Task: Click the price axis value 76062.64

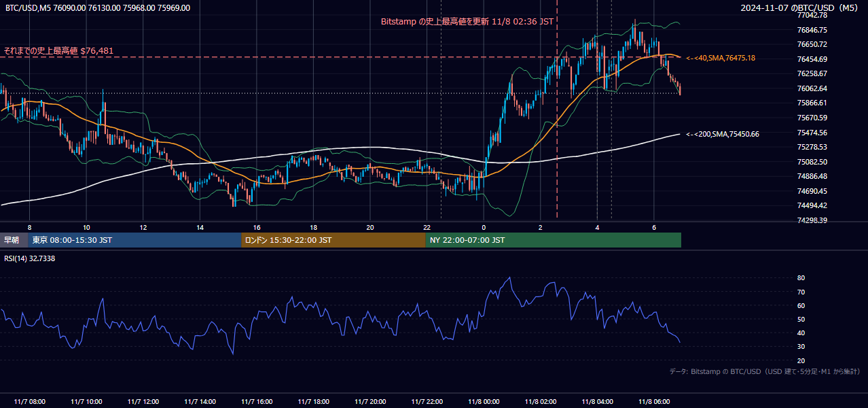Action: click(812, 88)
